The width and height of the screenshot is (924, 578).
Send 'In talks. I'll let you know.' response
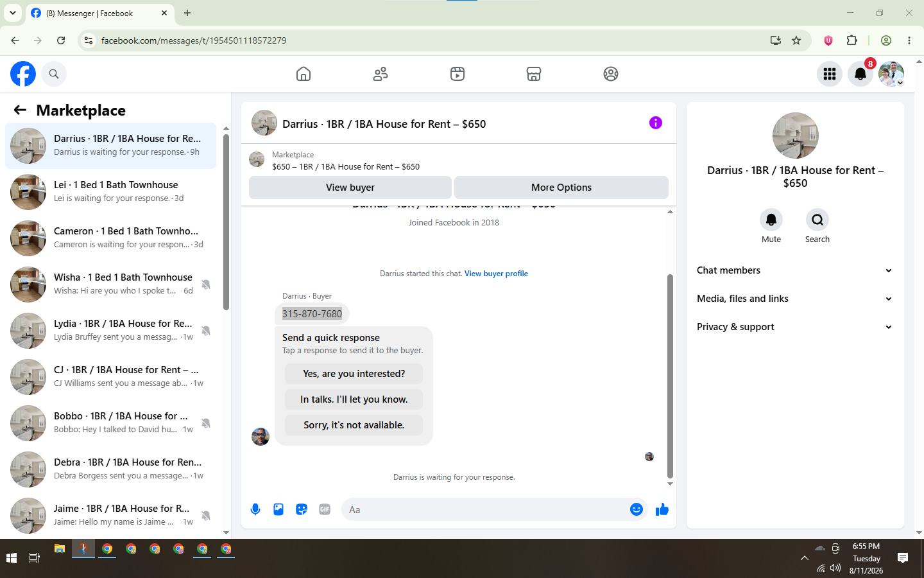[354, 399]
